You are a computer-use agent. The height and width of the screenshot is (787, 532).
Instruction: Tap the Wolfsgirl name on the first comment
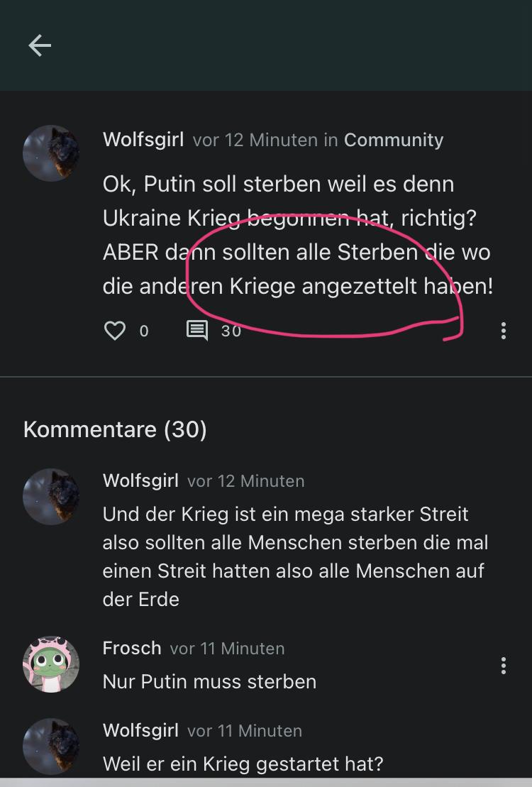(140, 480)
